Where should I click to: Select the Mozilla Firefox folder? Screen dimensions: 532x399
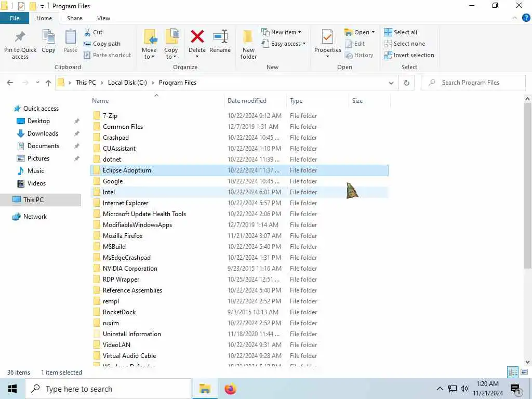click(239, 236)
